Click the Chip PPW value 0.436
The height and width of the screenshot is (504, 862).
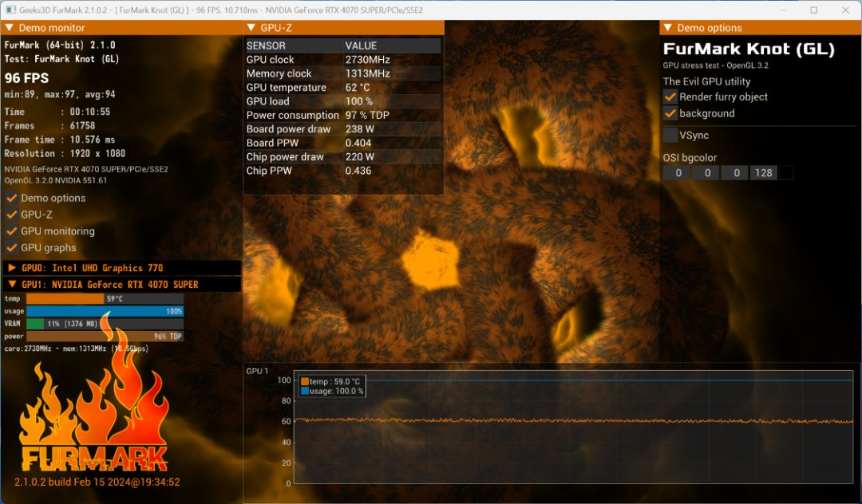pyautogui.click(x=358, y=171)
